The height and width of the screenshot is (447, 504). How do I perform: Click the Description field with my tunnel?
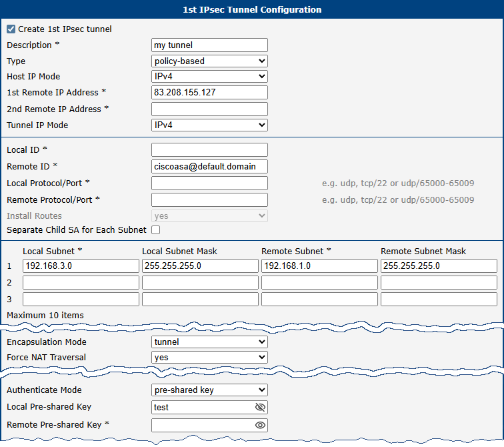209,45
